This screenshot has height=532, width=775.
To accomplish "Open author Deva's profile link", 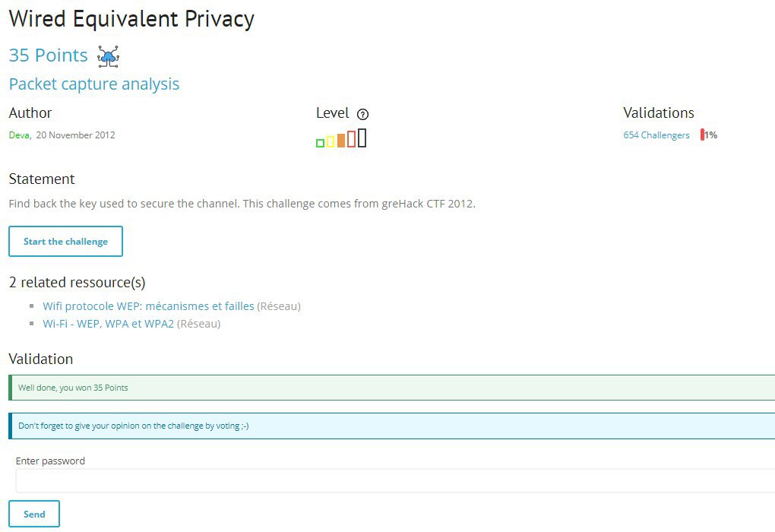I will tap(19, 135).
